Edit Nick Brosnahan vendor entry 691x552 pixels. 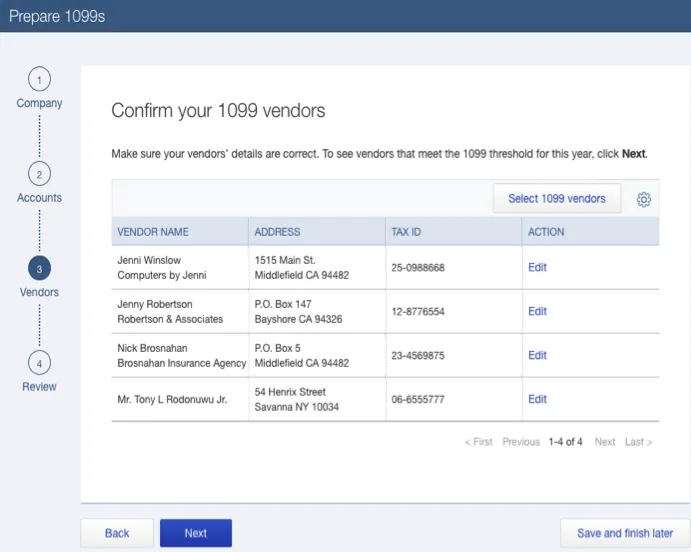click(x=537, y=355)
